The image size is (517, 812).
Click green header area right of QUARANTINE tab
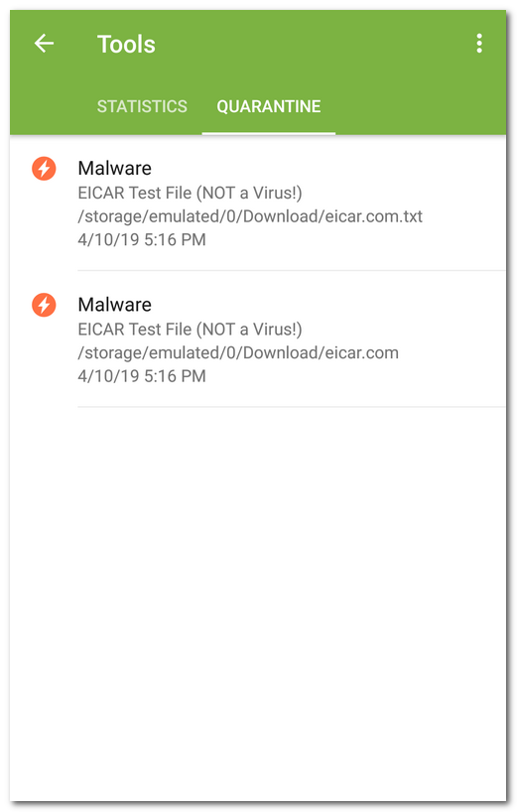420,106
